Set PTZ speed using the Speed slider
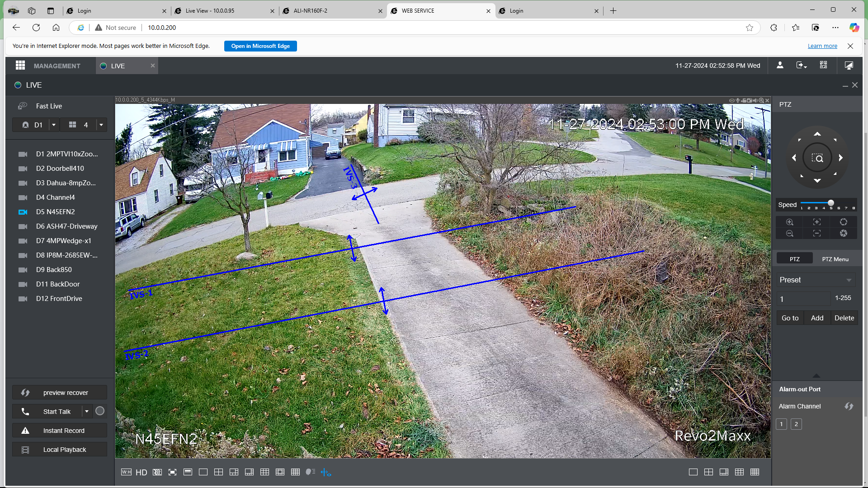 coord(830,203)
